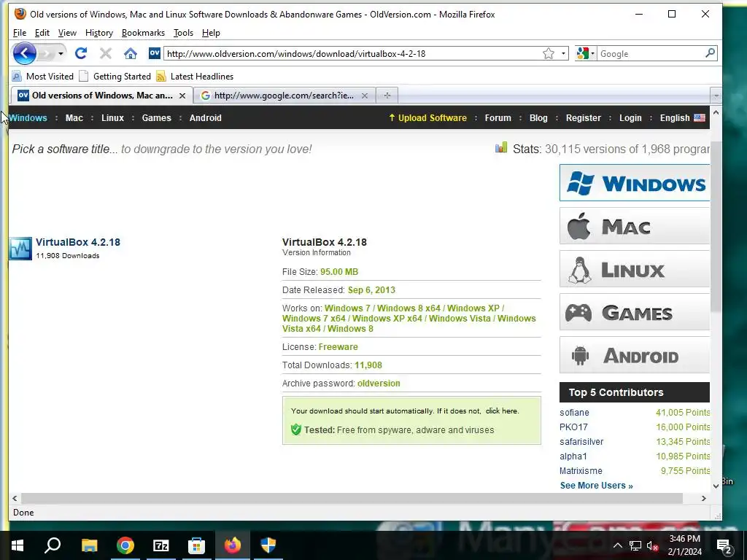Screen dimensions: 747x560
Task: Open See More Users link
Action: point(597,485)
